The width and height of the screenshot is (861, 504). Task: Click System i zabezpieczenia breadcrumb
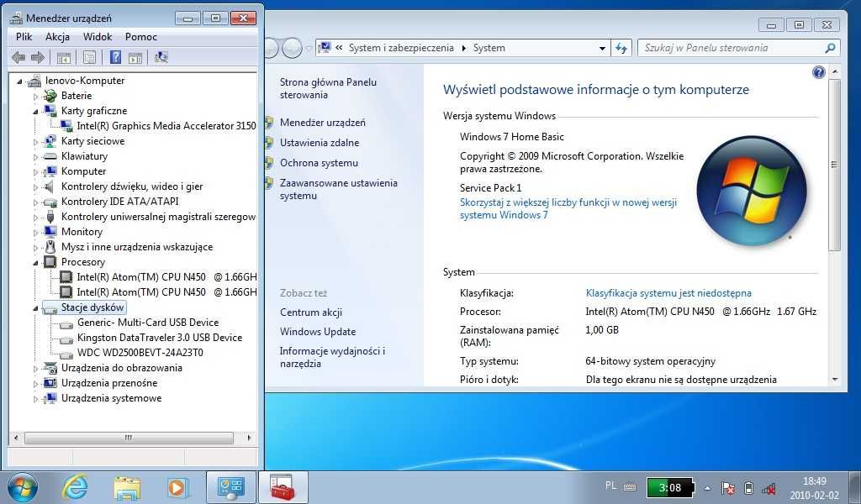point(401,48)
